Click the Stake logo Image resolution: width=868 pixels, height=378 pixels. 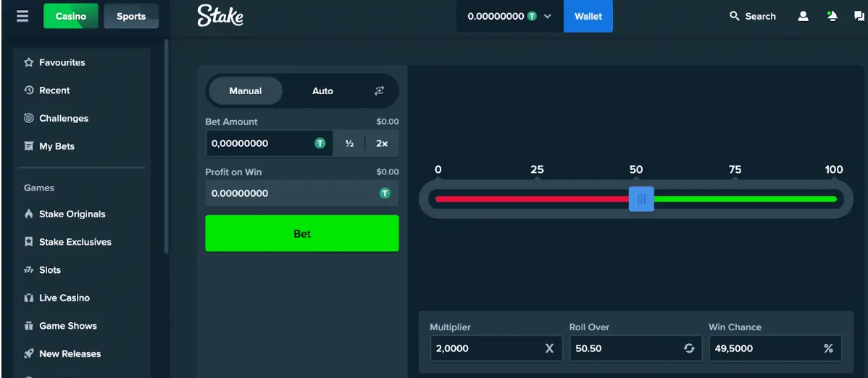pos(220,16)
